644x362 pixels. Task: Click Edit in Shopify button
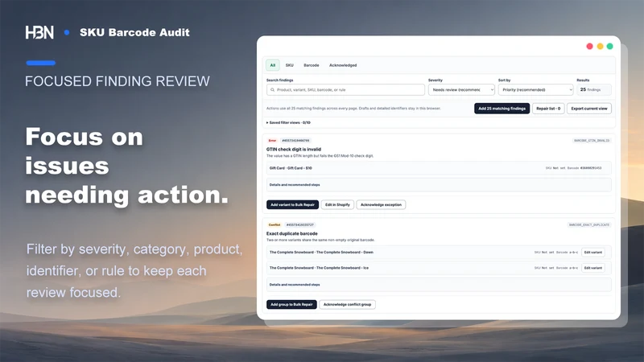[x=337, y=204]
